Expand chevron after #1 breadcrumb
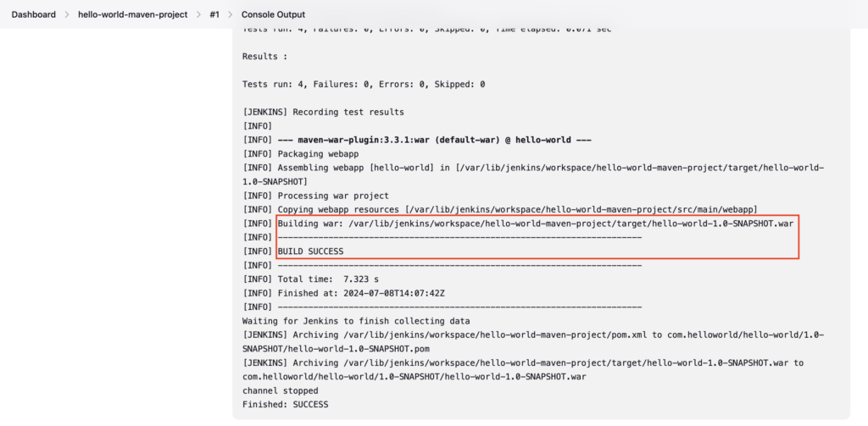868x426 pixels. click(x=231, y=14)
